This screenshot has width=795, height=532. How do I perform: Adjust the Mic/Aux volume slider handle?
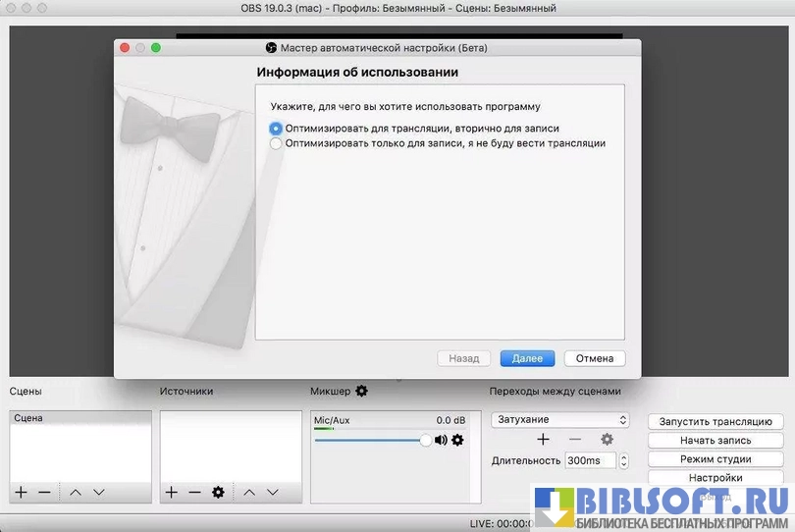coord(425,441)
